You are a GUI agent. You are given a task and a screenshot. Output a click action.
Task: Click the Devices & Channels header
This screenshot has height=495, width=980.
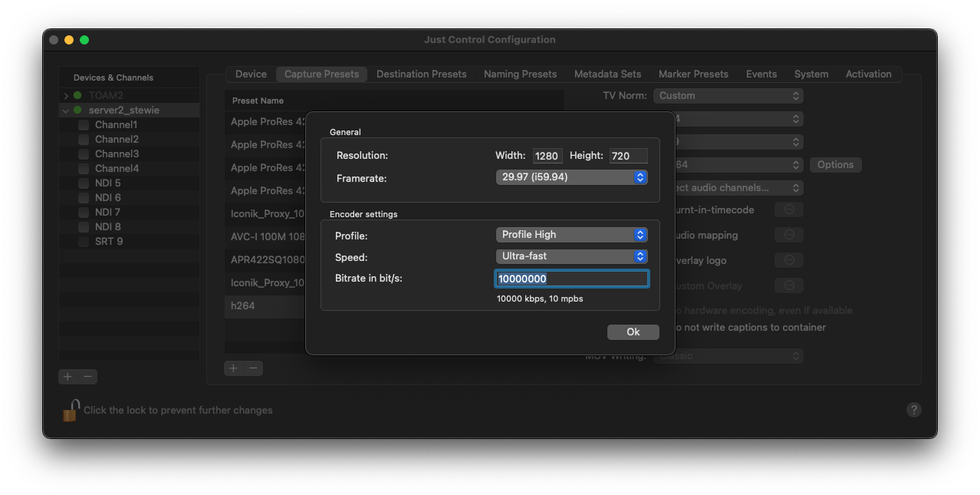113,78
